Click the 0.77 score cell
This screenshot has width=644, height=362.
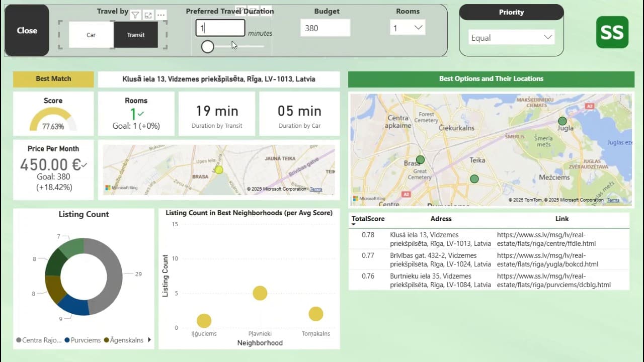pos(368,255)
